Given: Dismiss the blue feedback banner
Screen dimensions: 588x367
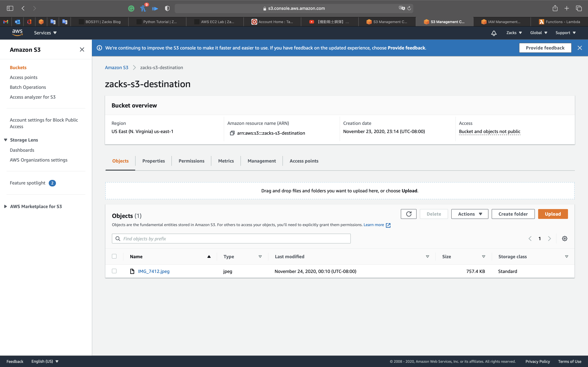Looking at the screenshot, I should (580, 48).
